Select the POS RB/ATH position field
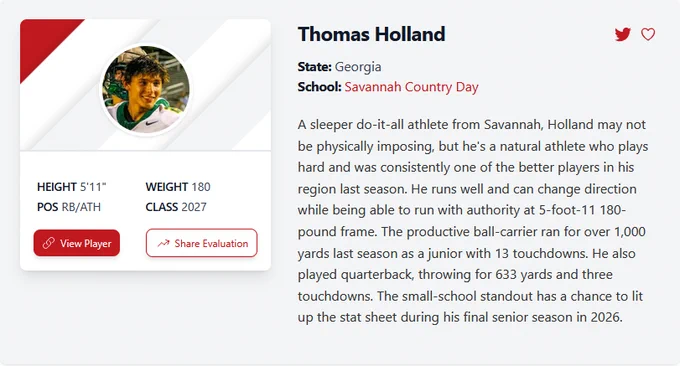This screenshot has height=366, width=680. (x=69, y=207)
